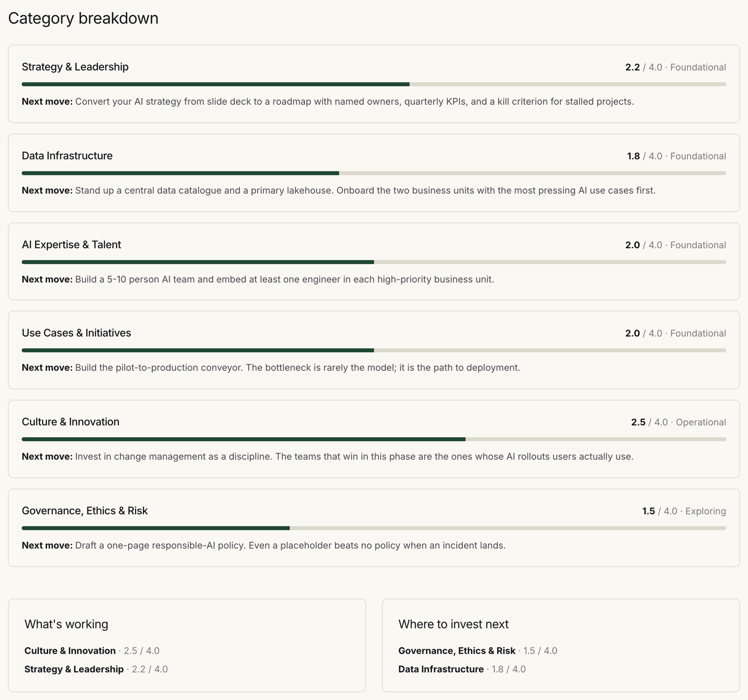
Task: Click the AI Expertise & Talent progress bar
Action: [374, 262]
